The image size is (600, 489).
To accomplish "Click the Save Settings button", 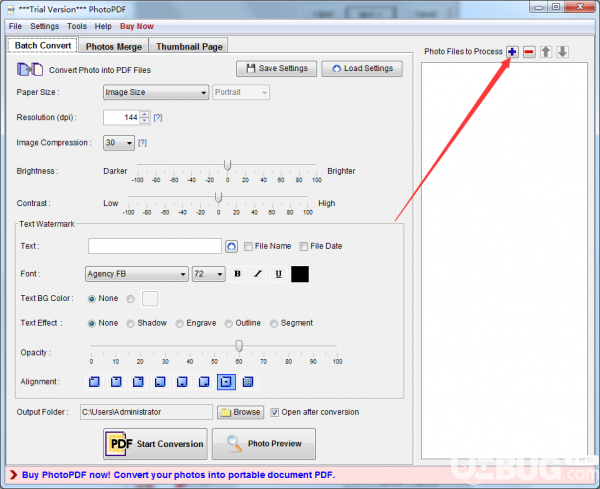I will (x=277, y=68).
